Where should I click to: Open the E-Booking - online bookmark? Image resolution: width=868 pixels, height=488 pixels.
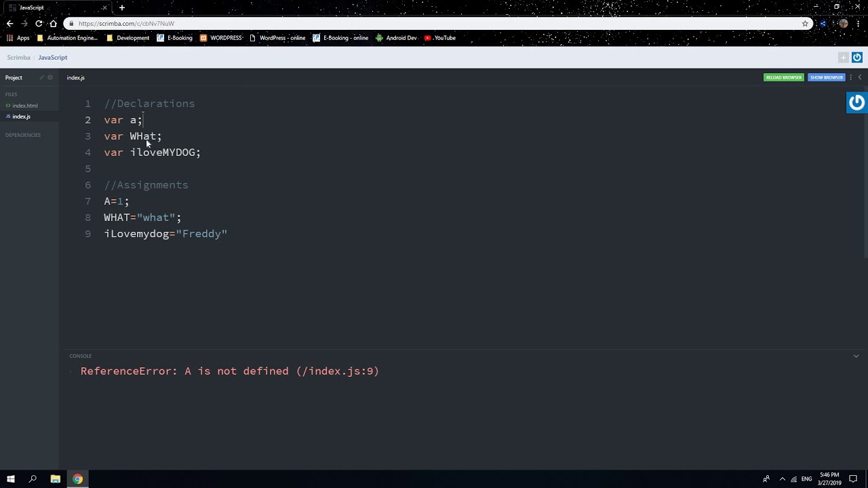coord(340,38)
